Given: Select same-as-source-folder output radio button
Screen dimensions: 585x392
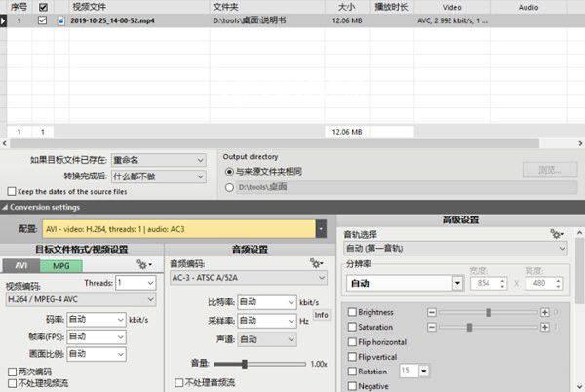Looking at the screenshot, I should tap(229, 172).
